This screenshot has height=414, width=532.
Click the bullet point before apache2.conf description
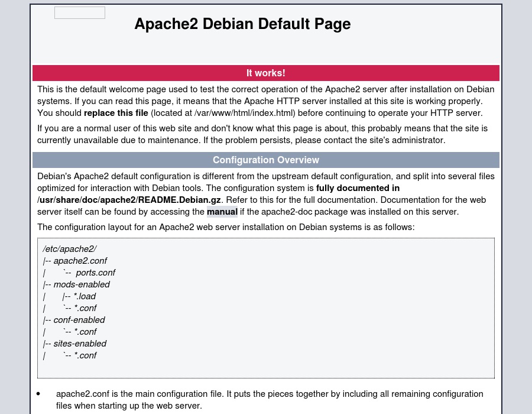pyautogui.click(x=38, y=394)
